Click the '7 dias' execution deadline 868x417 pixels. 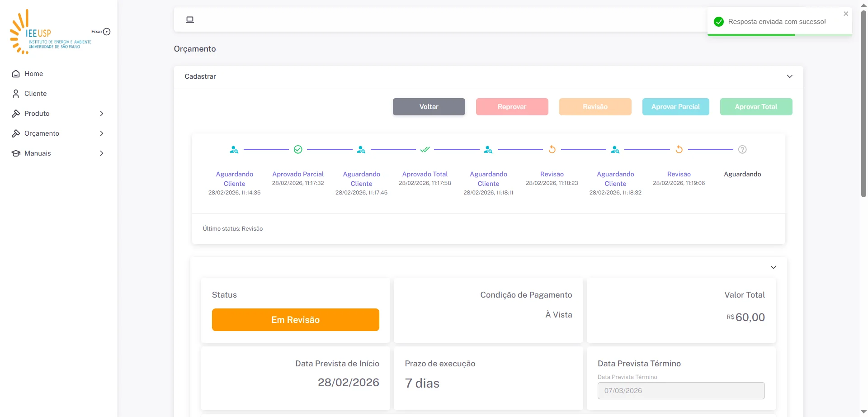[x=422, y=384]
